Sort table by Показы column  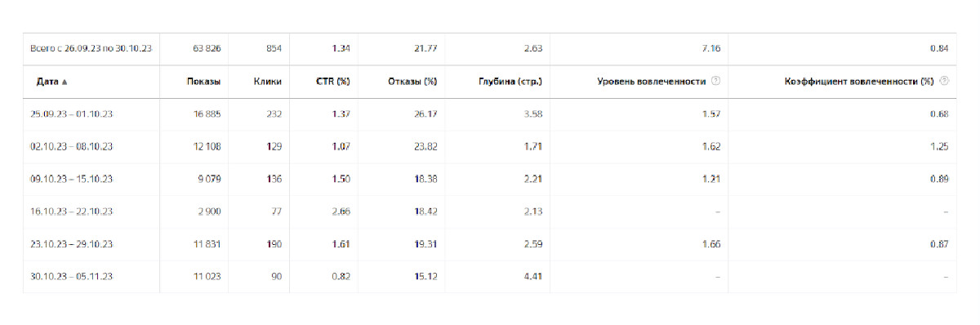coord(203,82)
